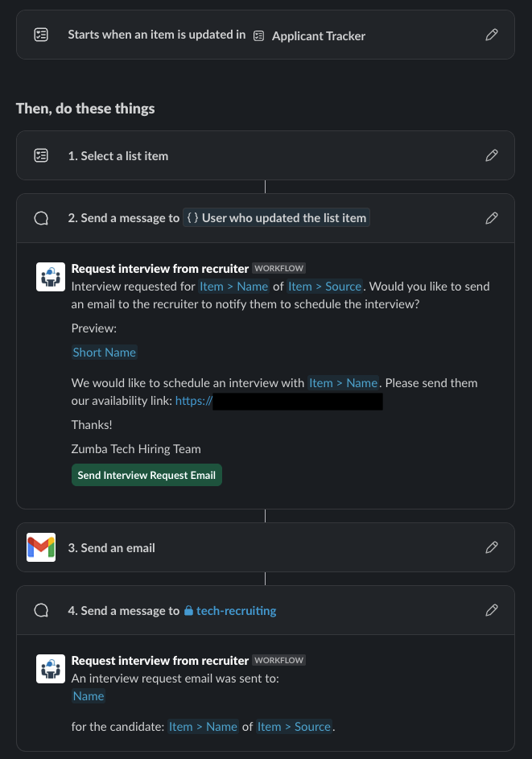Open the availability https link
Screen dimensions: 532x759
[194, 401]
